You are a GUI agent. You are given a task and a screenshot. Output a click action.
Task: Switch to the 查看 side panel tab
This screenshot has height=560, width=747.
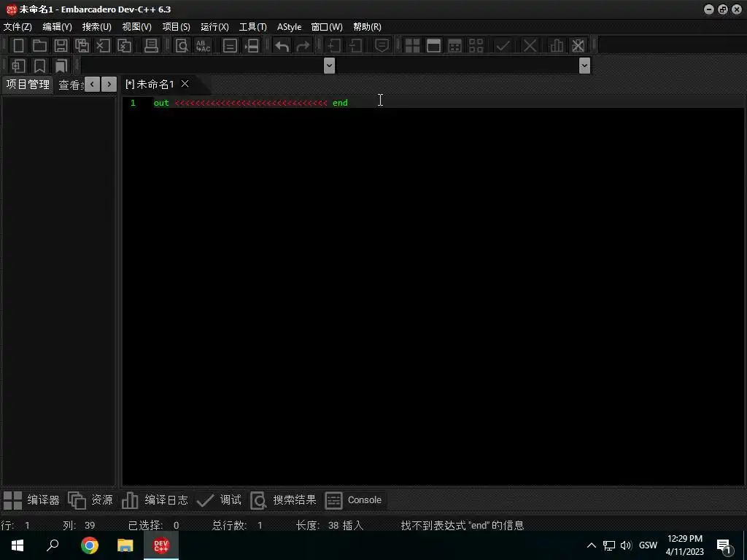(x=71, y=85)
